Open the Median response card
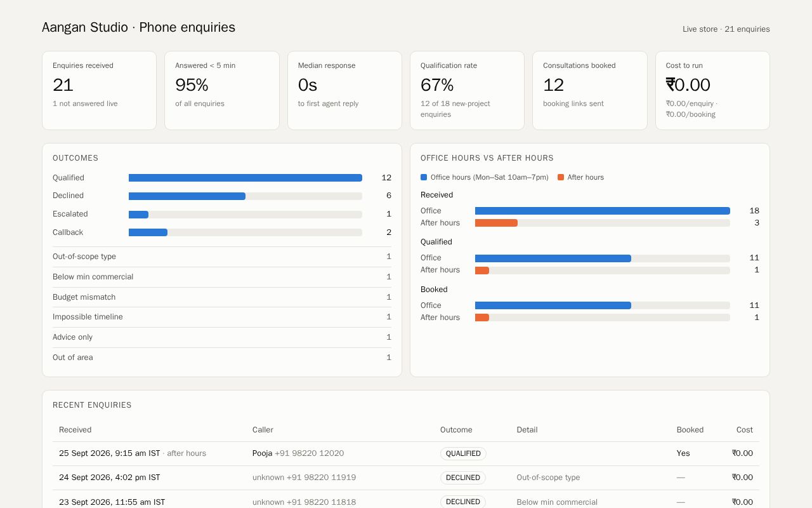This screenshot has width=812, height=508. click(344, 90)
